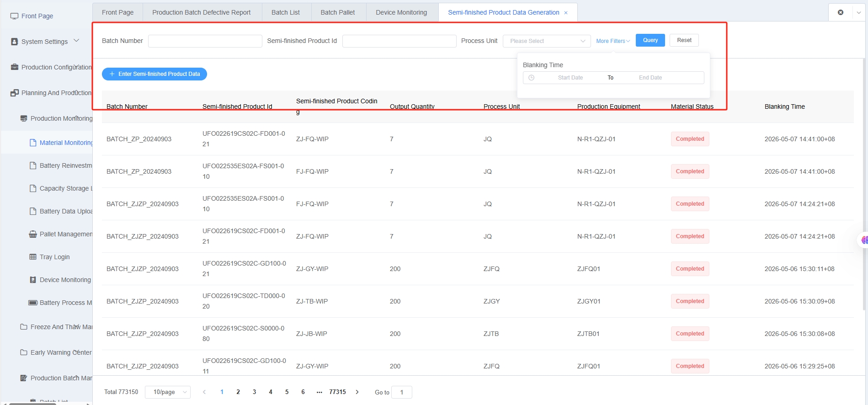Click the clock icon in Blanking Time field

coord(531,78)
